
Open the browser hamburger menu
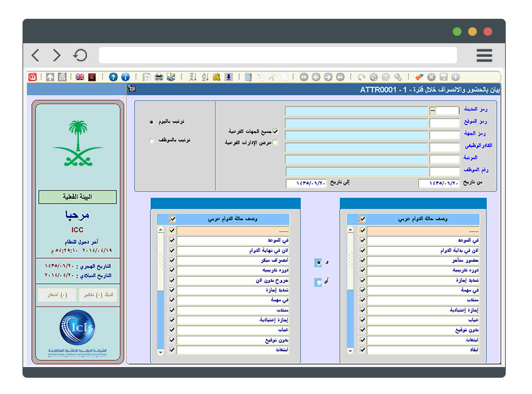pyautogui.click(x=484, y=55)
